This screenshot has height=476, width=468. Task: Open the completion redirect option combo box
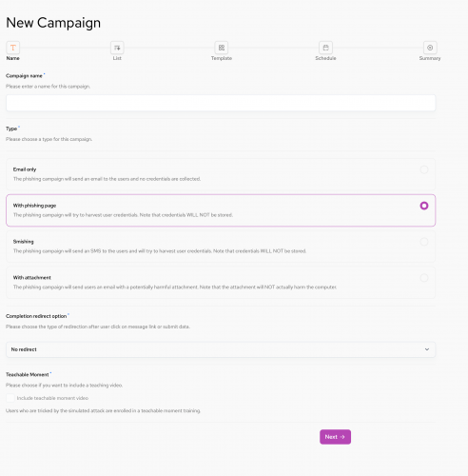[x=221, y=349]
